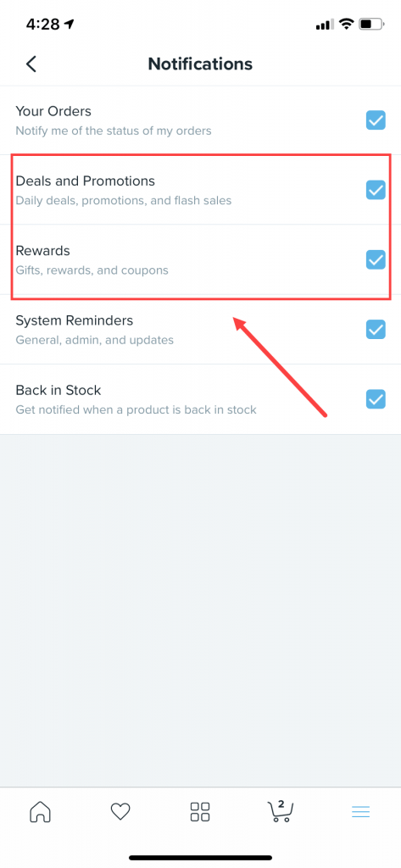Uncheck the Deals and Promotions checkbox
This screenshot has width=401, height=868.
coord(376,190)
